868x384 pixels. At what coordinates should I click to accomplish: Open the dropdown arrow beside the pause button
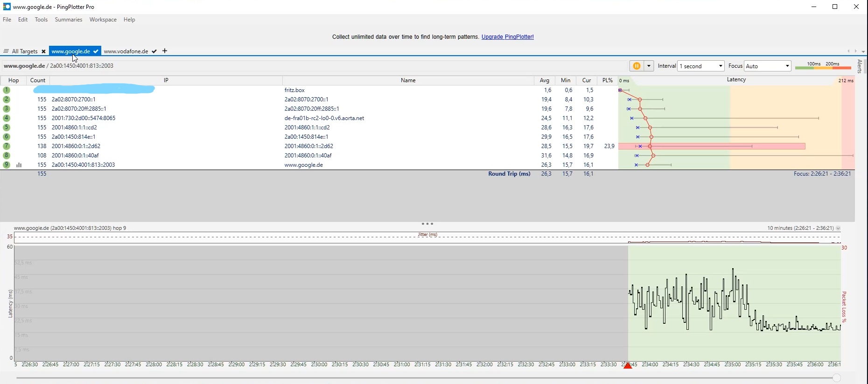coord(649,66)
